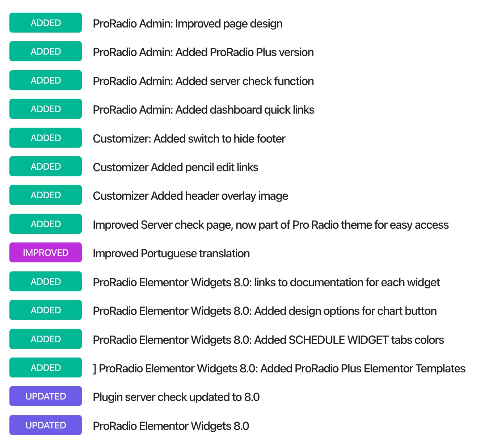
Task: Click the ADDED badge beside "Improved page design"
Action: coord(46,23)
